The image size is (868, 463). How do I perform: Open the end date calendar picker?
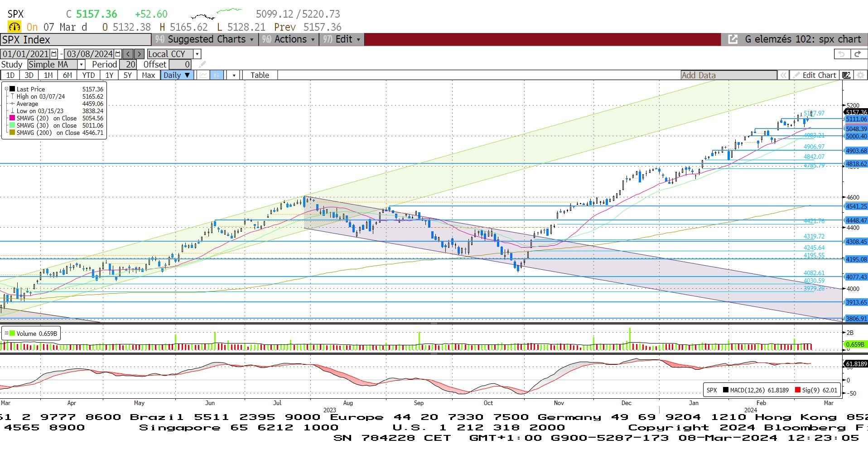point(118,54)
